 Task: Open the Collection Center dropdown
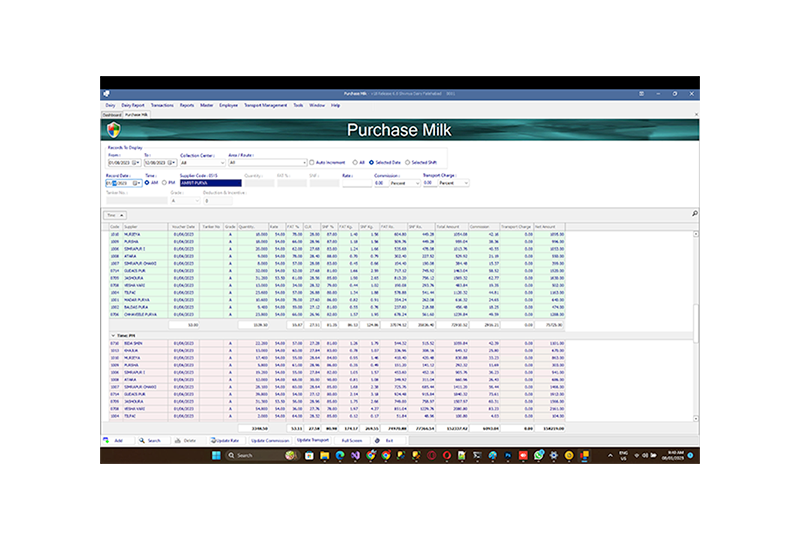point(225,162)
